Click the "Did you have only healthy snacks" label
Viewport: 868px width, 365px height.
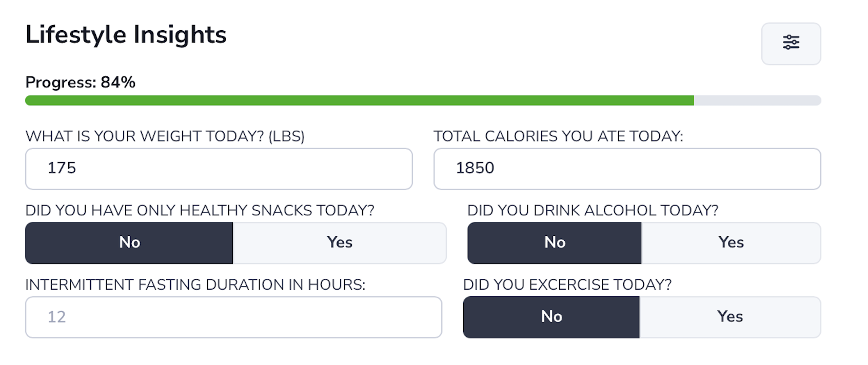pos(200,210)
